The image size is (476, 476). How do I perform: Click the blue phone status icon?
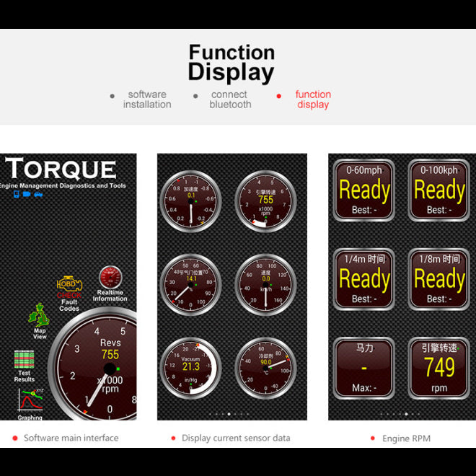tap(17, 194)
